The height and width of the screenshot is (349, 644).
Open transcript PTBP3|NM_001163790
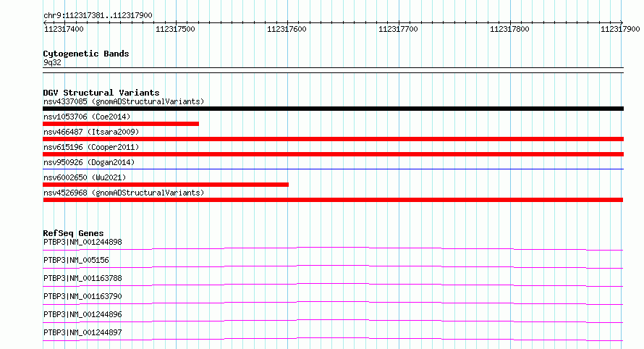point(82,296)
